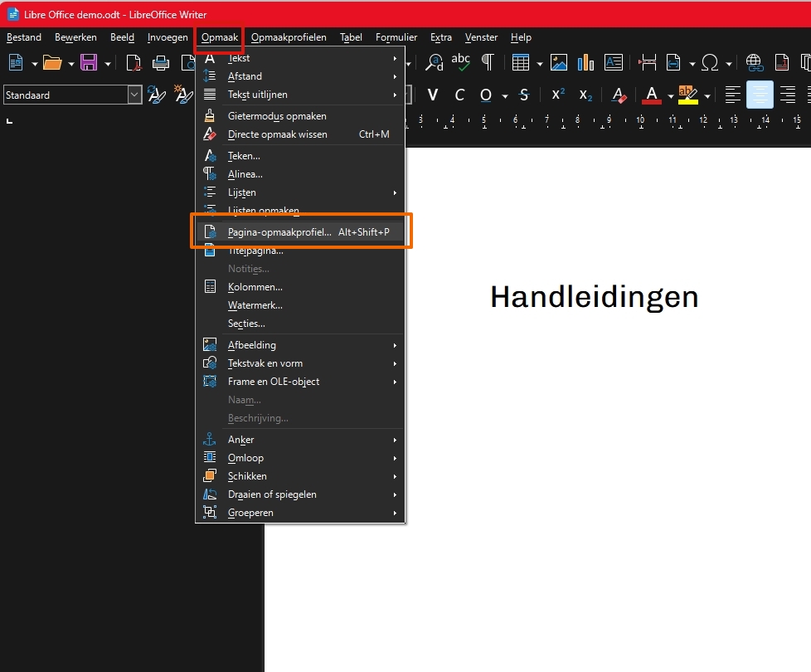Open the Alinea... dialog entry
Image resolution: width=811 pixels, height=672 pixels.
pyautogui.click(x=300, y=174)
